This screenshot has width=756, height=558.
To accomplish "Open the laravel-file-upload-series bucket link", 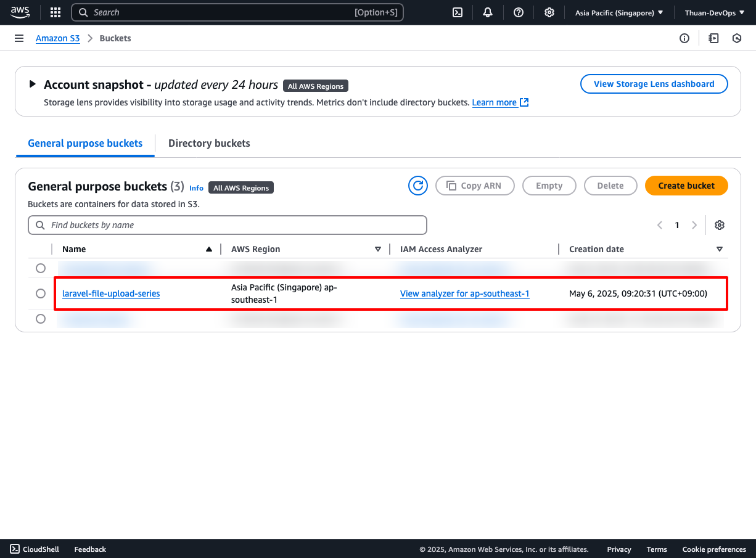I will coord(111,293).
